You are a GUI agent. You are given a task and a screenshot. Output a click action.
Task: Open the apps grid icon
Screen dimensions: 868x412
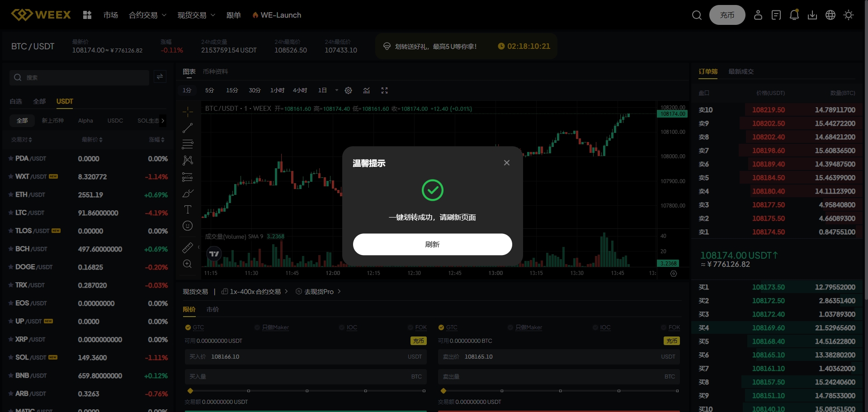(x=87, y=15)
